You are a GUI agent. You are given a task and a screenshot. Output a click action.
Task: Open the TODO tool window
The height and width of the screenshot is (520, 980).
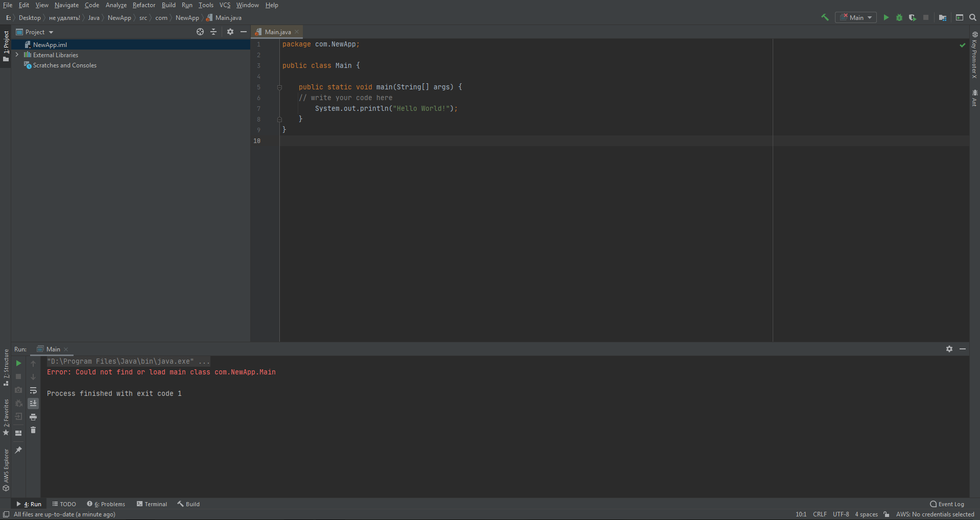[x=64, y=504]
